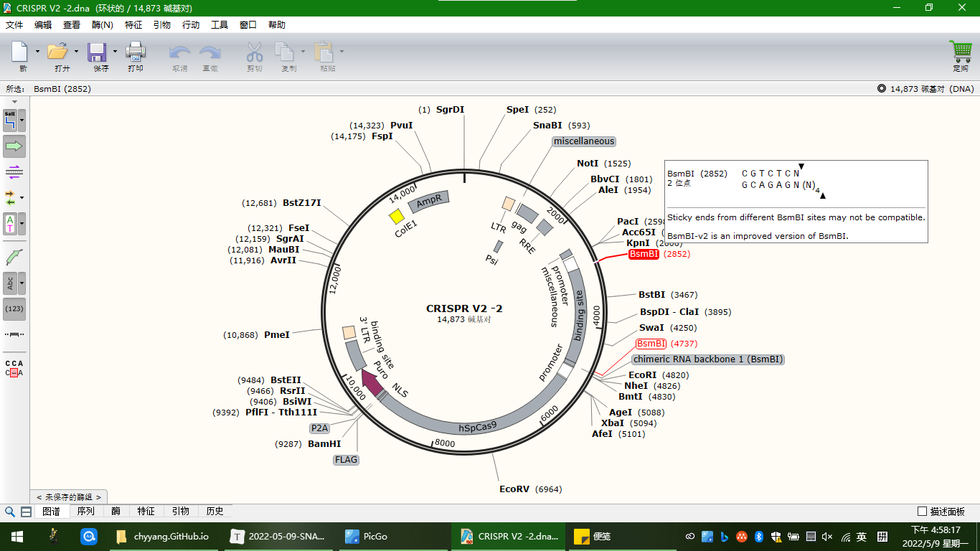Image resolution: width=980 pixels, height=551 pixels.
Task: Toggle the show features green arrow button
Action: pyautogui.click(x=14, y=146)
